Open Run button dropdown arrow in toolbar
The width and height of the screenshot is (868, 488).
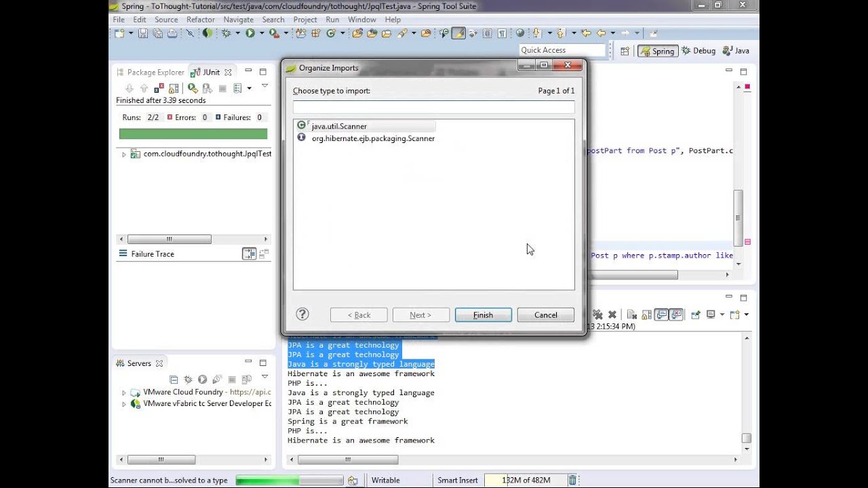[262, 33]
